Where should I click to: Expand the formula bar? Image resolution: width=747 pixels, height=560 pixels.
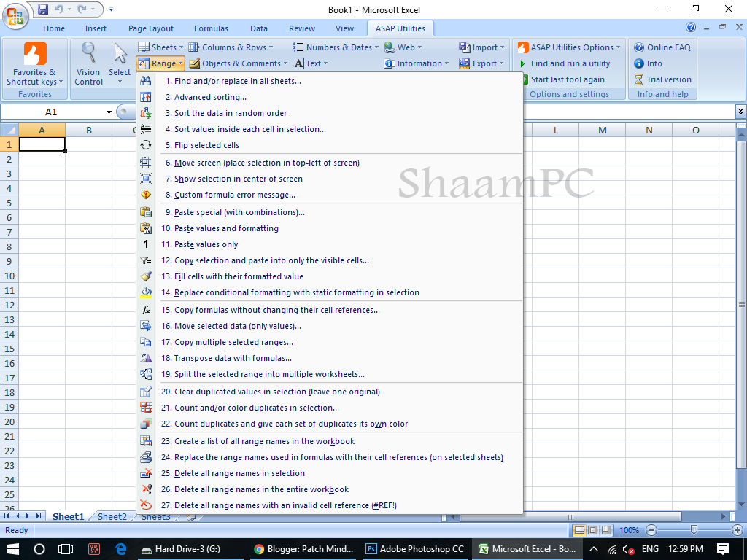click(740, 112)
